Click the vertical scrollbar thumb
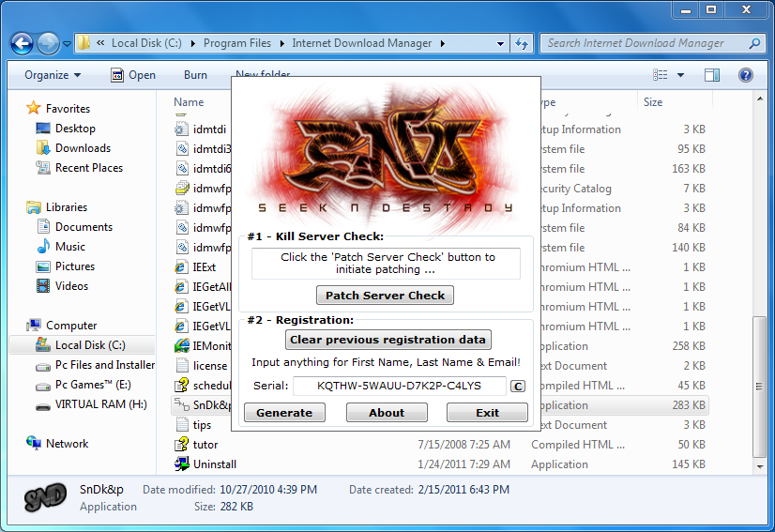Image resolution: width=775 pixels, height=532 pixels. pos(759,387)
